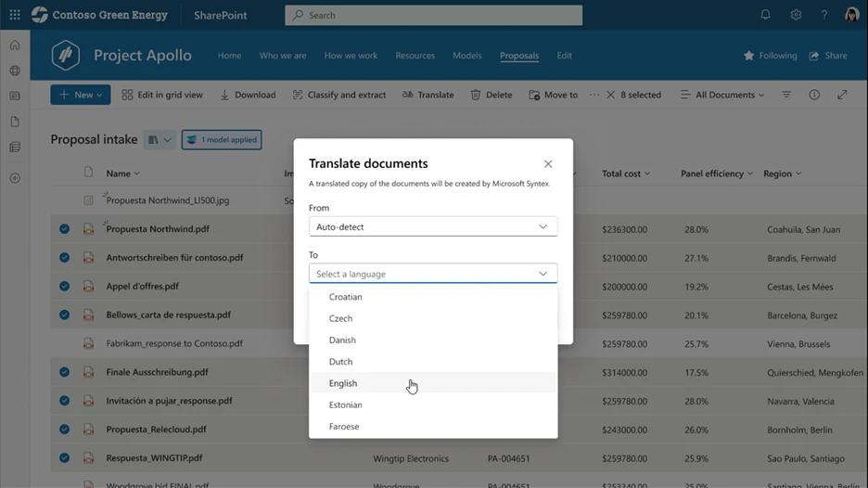Open My lists icon in rail

(15, 147)
